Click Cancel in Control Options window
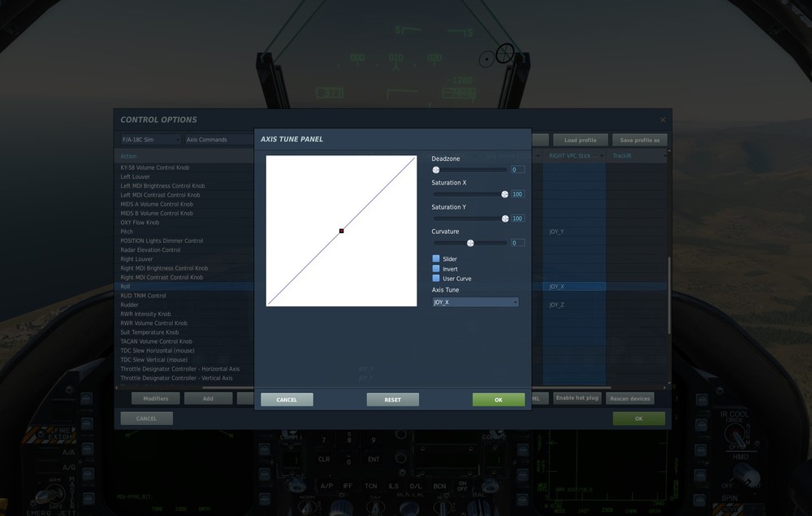The width and height of the screenshot is (812, 516). 146,418
